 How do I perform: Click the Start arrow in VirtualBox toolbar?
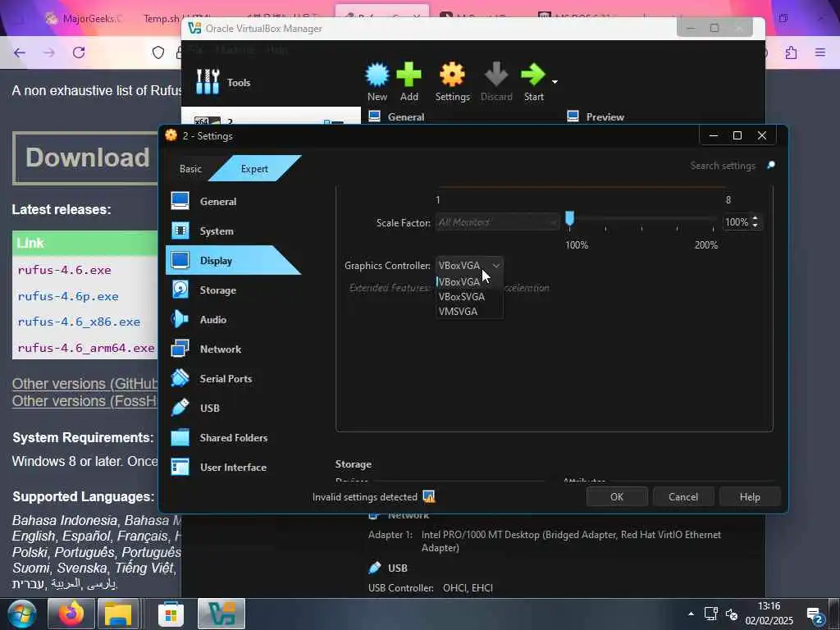(x=533, y=75)
